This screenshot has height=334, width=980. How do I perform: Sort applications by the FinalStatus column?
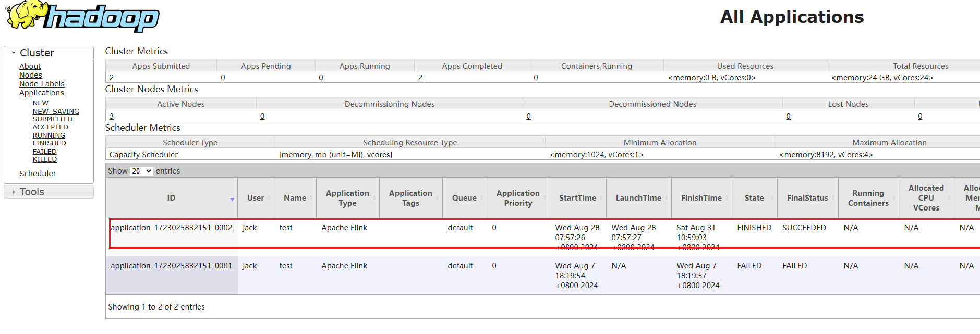(x=807, y=198)
